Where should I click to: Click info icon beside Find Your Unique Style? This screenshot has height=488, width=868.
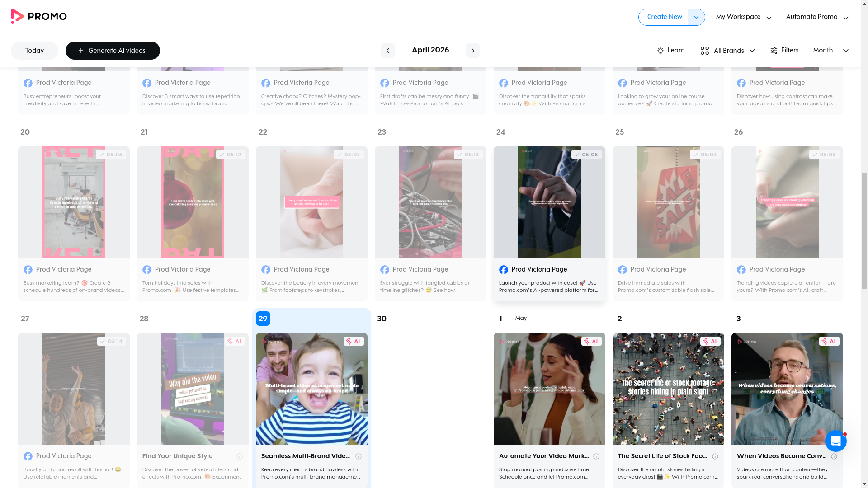pos(240,456)
